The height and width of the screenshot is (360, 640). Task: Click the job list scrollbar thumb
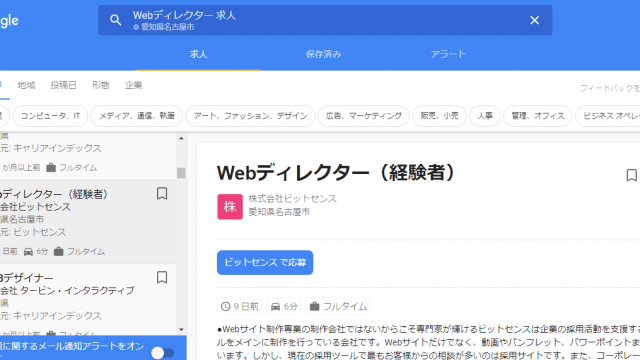click(181, 173)
